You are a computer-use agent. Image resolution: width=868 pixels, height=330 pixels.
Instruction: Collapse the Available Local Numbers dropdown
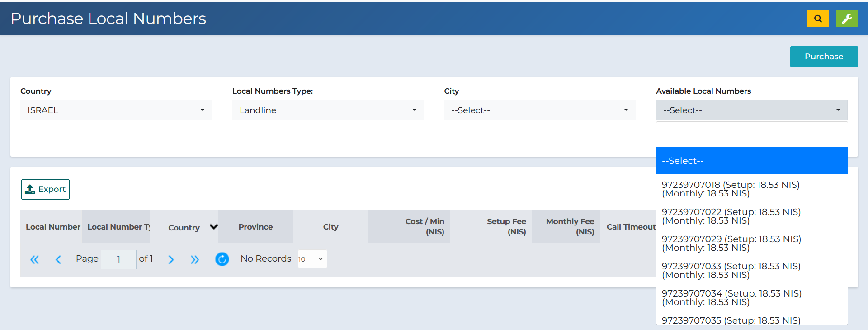752,110
